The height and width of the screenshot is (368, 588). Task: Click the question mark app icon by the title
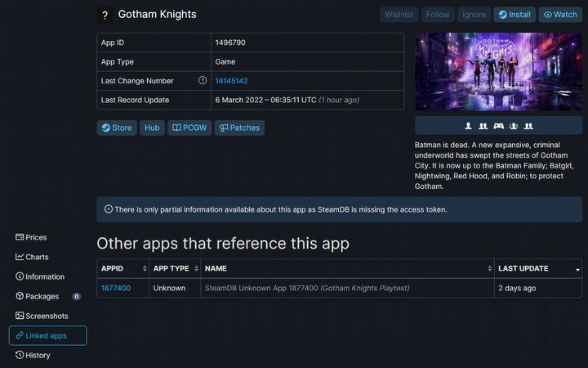pos(104,15)
